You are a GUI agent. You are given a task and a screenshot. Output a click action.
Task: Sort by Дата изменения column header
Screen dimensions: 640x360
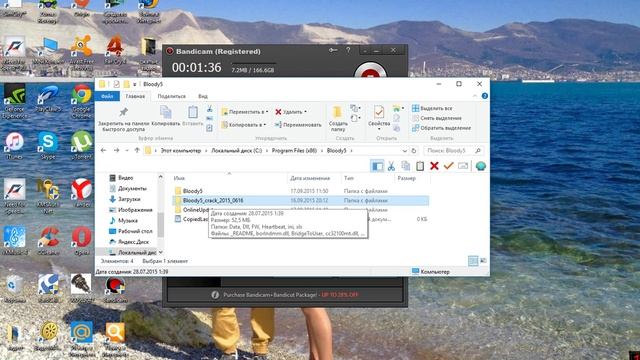tap(313, 178)
